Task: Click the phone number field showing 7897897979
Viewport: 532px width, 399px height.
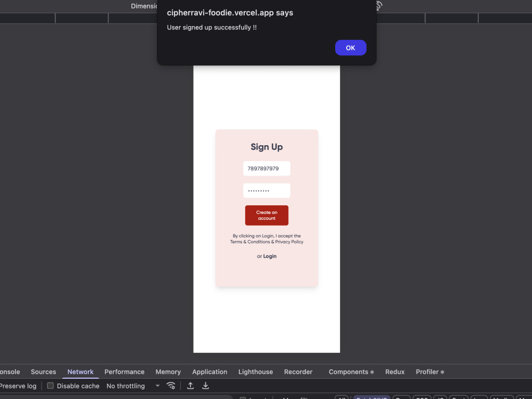Action: [267, 169]
